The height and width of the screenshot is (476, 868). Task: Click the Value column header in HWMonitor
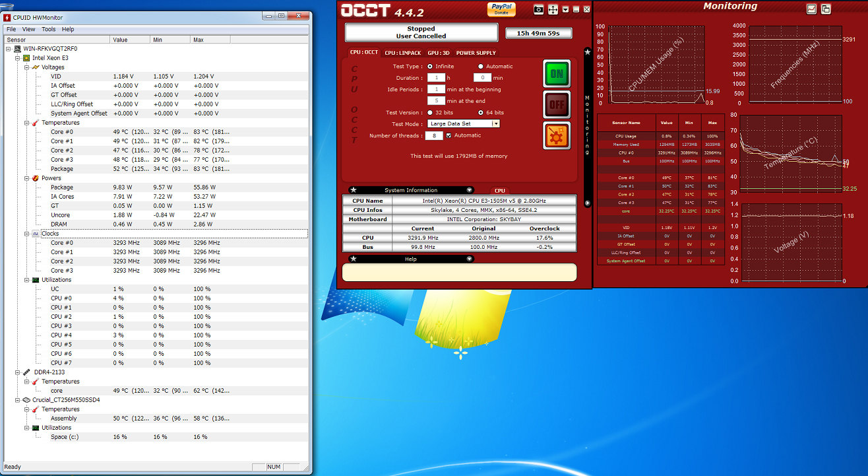131,40
